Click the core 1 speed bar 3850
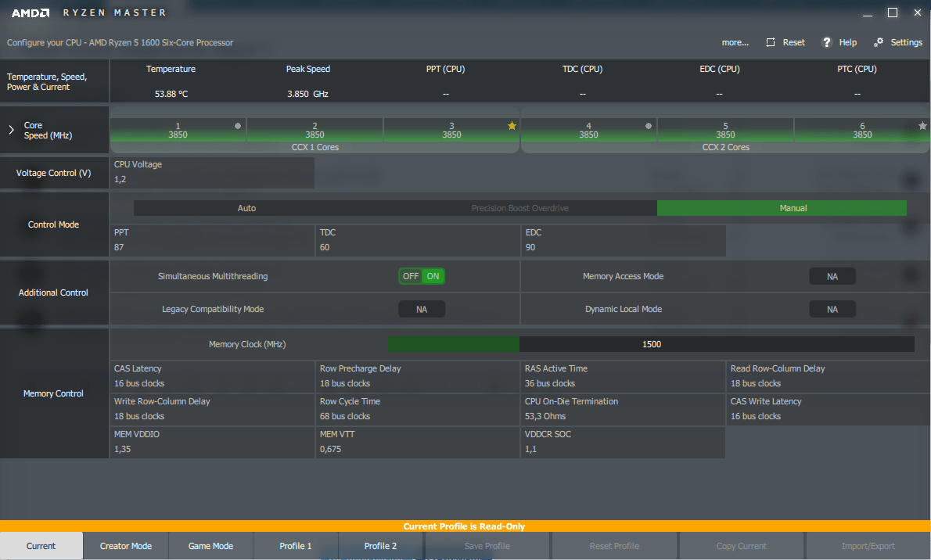 [x=178, y=130]
